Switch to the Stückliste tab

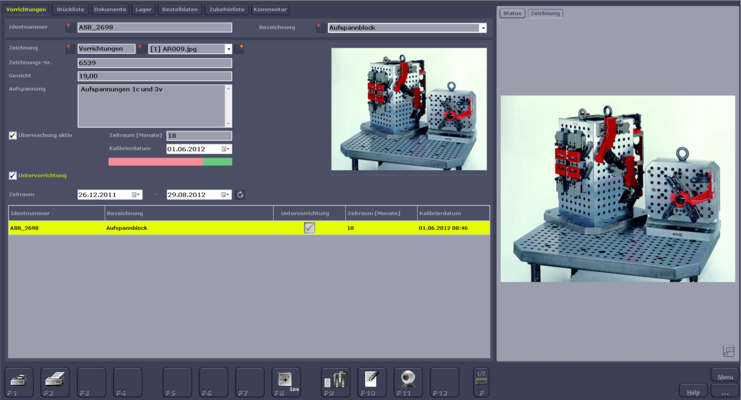click(70, 9)
